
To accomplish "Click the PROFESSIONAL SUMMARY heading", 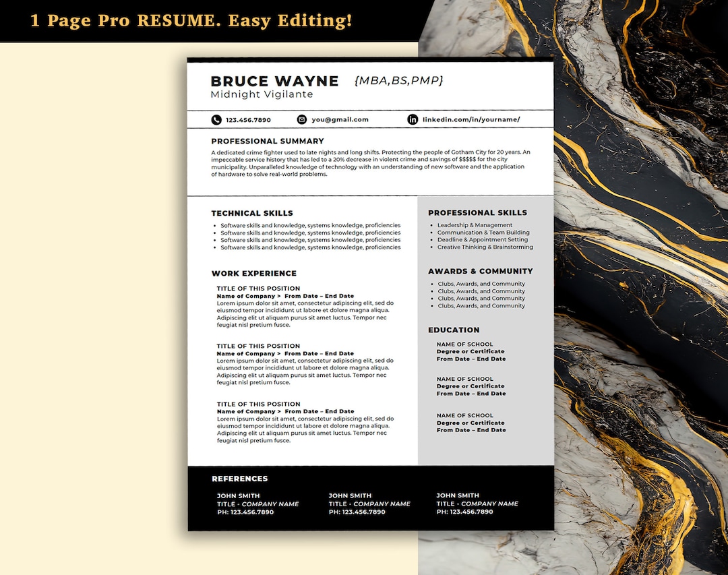I will click(x=268, y=141).
